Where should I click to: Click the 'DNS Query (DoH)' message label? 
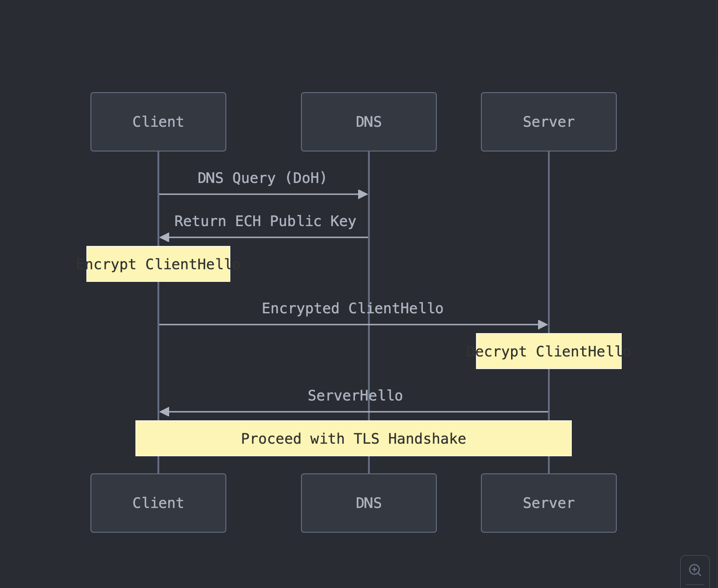(x=262, y=178)
